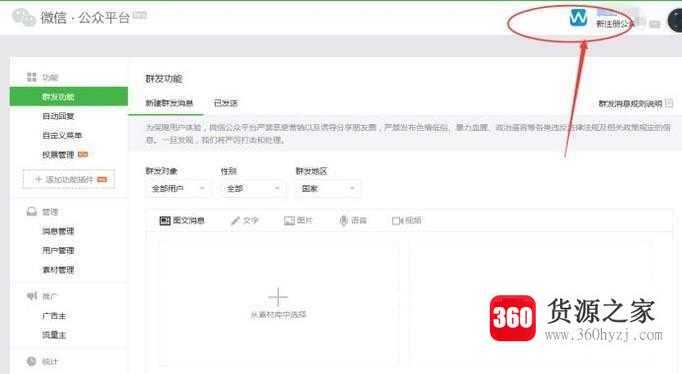Click the 微信·公众平台 title text

pyautogui.click(x=85, y=17)
